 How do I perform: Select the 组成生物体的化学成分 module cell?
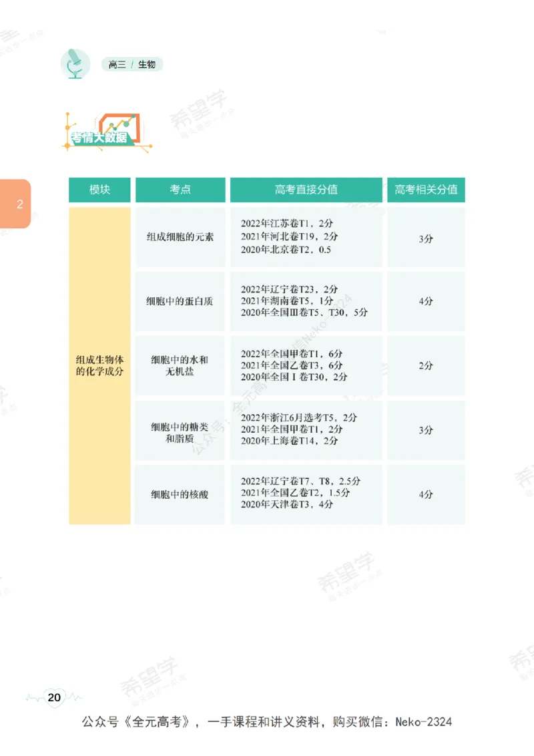(x=99, y=365)
